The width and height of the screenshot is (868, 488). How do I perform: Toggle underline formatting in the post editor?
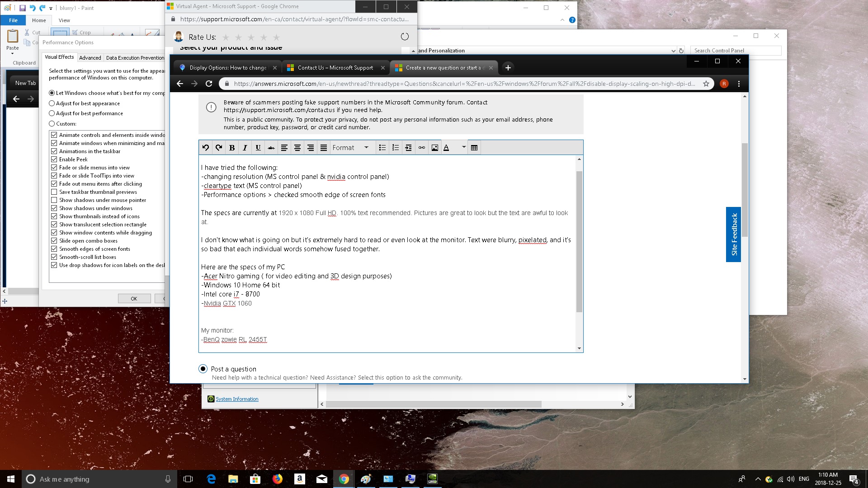click(258, 147)
